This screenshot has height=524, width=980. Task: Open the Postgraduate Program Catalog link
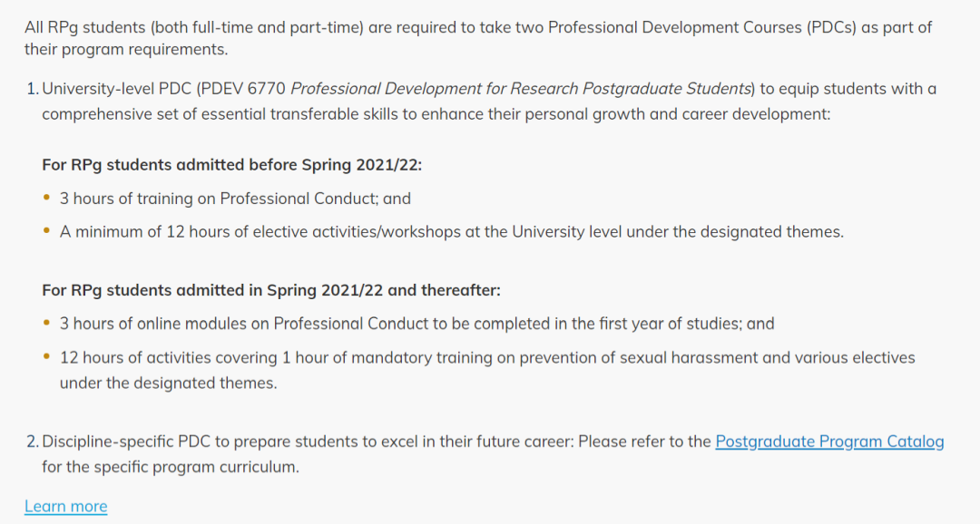coord(829,442)
